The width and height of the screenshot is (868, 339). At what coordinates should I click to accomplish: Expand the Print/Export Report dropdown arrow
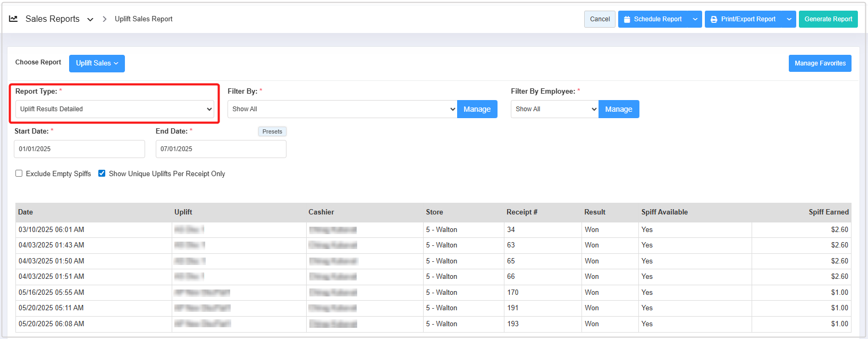pyautogui.click(x=789, y=19)
